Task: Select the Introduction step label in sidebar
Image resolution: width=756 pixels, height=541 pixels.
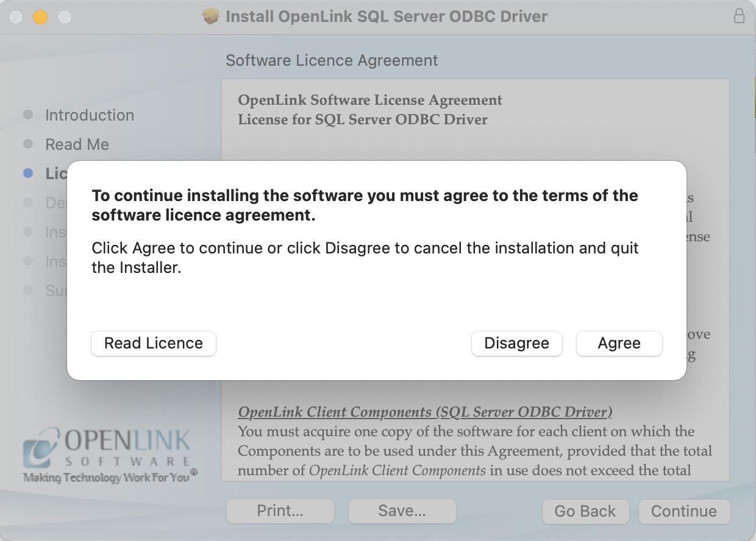Action: click(90, 115)
